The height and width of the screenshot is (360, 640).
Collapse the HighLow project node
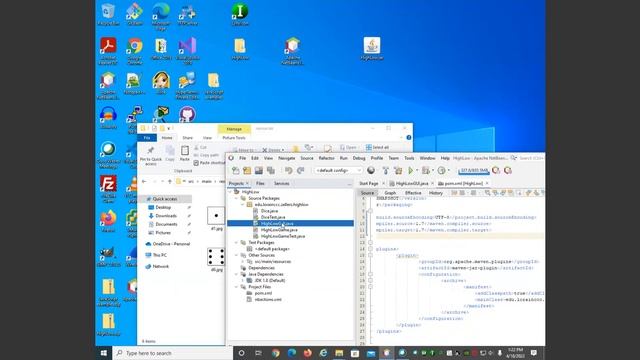230,192
